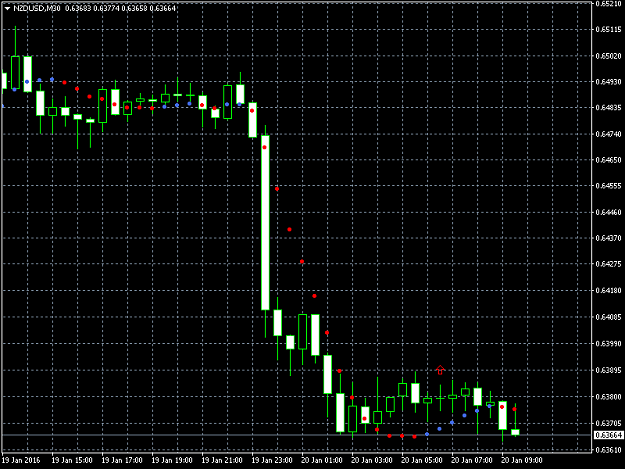
Task: Click the 20 Jan 01:00 time label
Action: click(322, 460)
